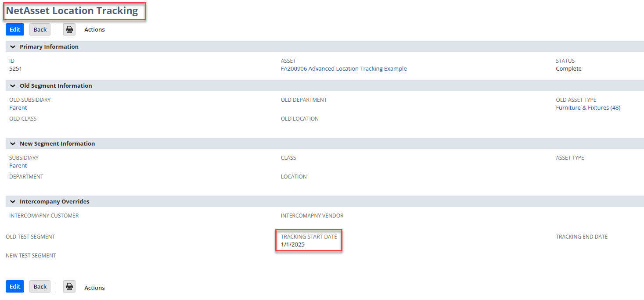Click the TRACKING END DATE label
Image resolution: width=644 pixels, height=300 pixels.
click(582, 236)
